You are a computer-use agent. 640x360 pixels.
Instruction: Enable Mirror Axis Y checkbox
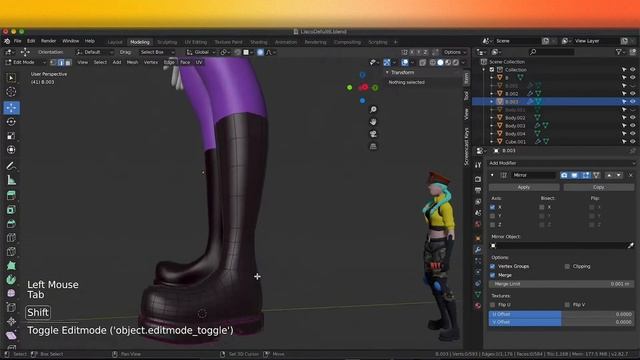click(492, 216)
